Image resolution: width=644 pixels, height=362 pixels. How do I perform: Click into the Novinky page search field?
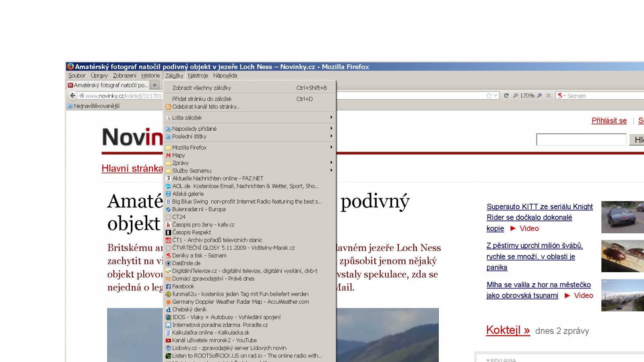[x=581, y=140]
